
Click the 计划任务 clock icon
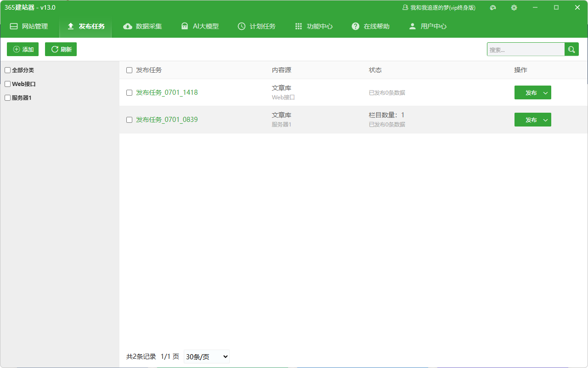[242, 26]
